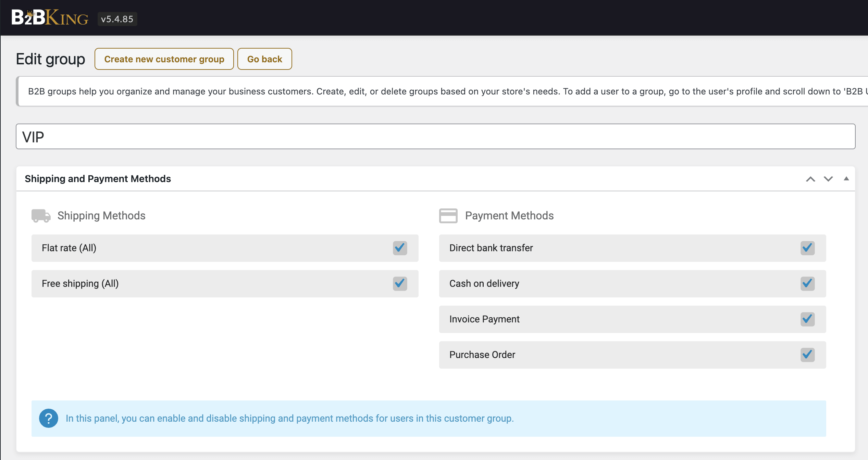This screenshot has height=460, width=868.
Task: Toggle Cash on delivery checkbox
Action: tap(807, 283)
